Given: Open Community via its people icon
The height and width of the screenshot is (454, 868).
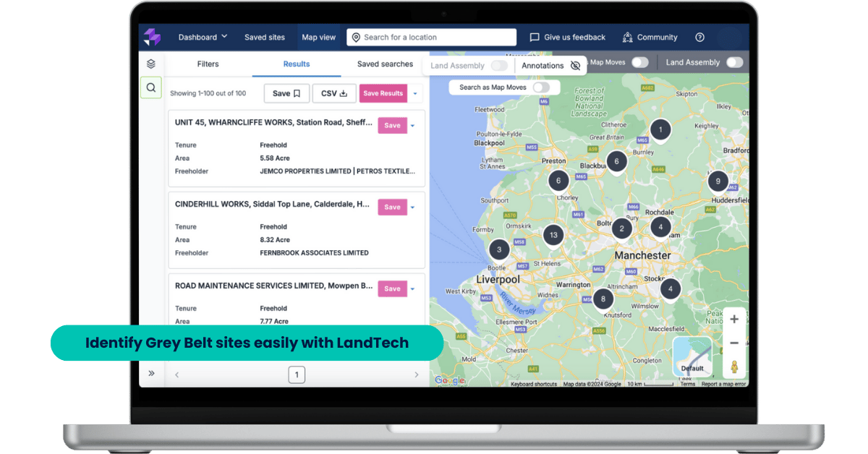Looking at the screenshot, I should [627, 37].
